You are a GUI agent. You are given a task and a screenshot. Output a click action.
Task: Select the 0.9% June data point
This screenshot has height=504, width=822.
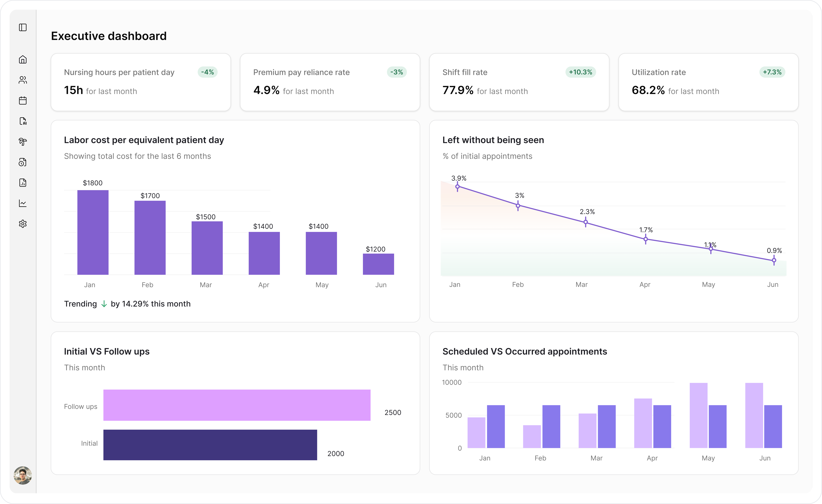[x=774, y=260]
